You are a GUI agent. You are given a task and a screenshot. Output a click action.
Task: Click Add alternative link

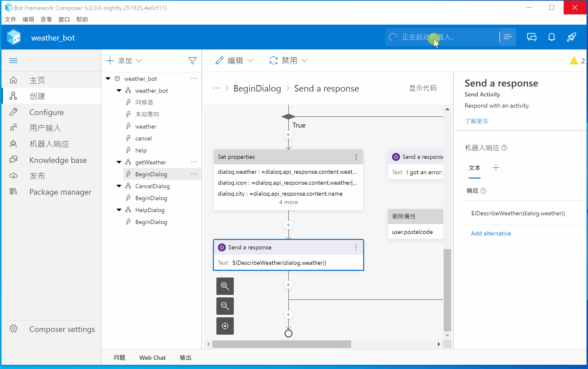491,233
